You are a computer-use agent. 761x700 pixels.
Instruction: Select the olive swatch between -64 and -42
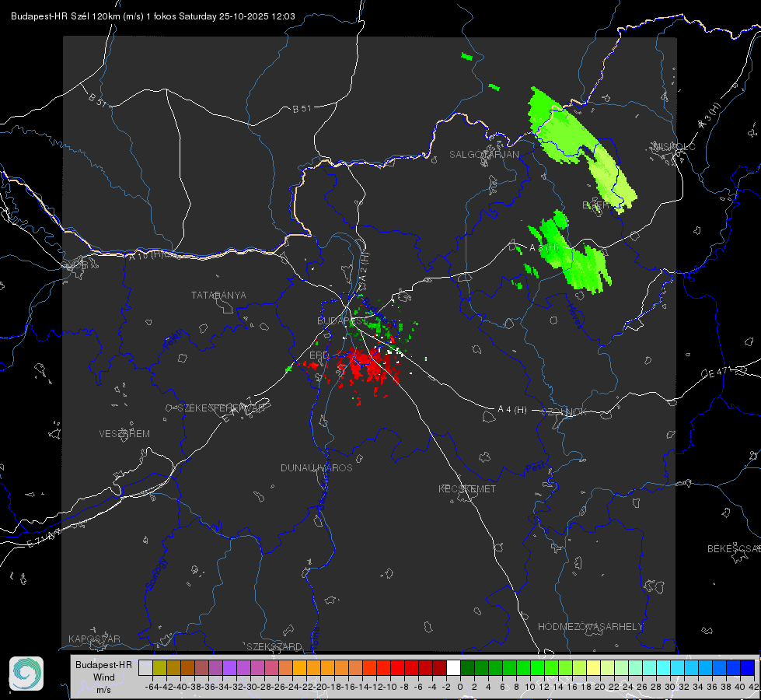click(x=159, y=667)
